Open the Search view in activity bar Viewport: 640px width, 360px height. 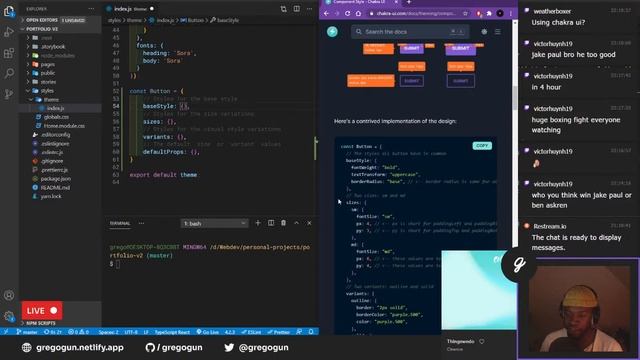click(x=9, y=73)
